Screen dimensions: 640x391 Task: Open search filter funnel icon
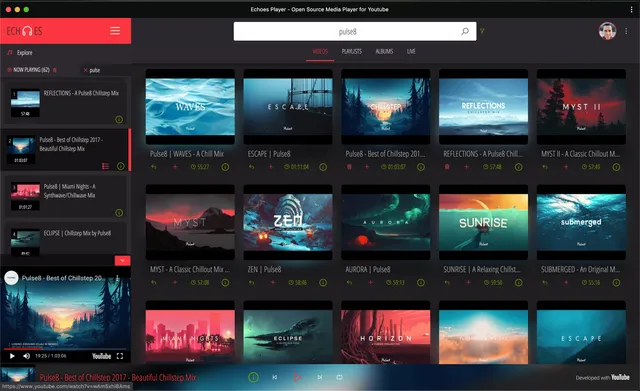coord(482,31)
